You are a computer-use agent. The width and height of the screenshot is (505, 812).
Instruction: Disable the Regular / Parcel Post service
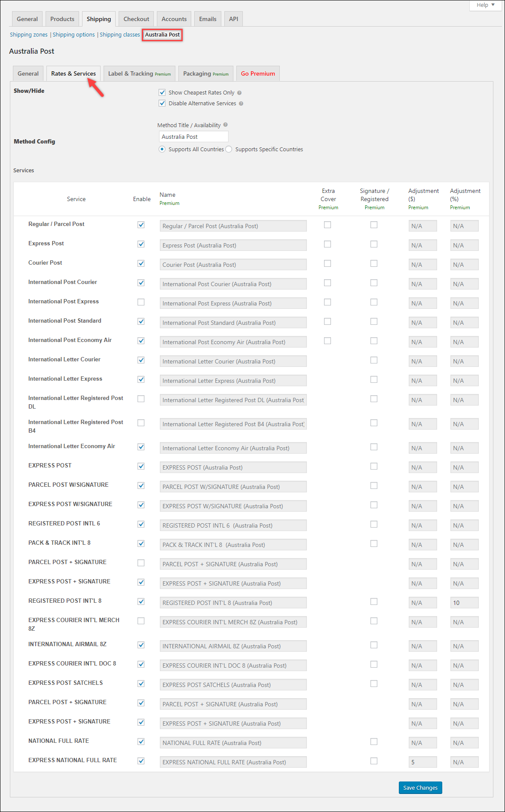141,225
